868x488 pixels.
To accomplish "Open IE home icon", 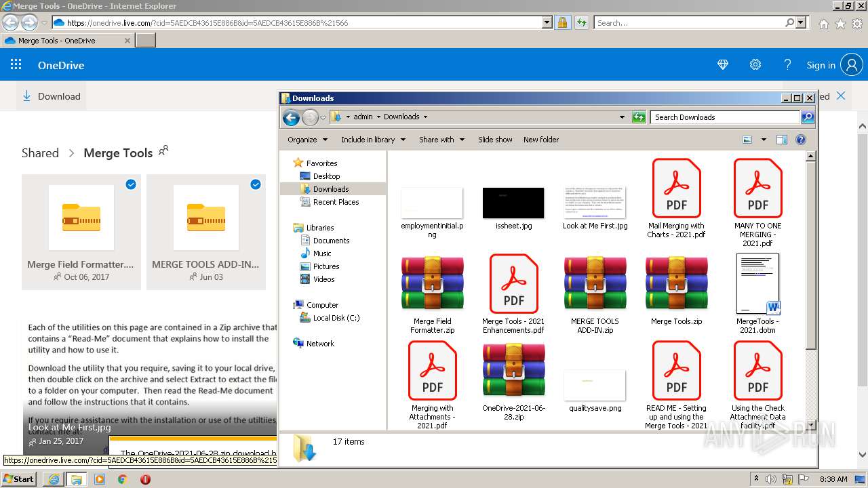I will click(823, 24).
